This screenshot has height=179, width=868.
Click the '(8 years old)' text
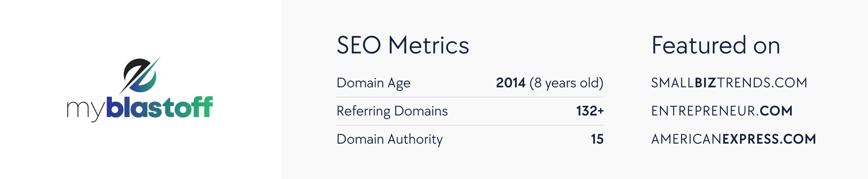[566, 83]
